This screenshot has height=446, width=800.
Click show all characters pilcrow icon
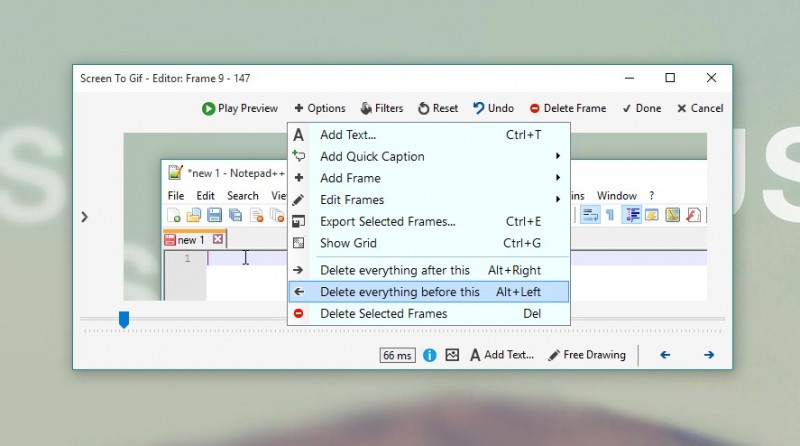(610, 215)
